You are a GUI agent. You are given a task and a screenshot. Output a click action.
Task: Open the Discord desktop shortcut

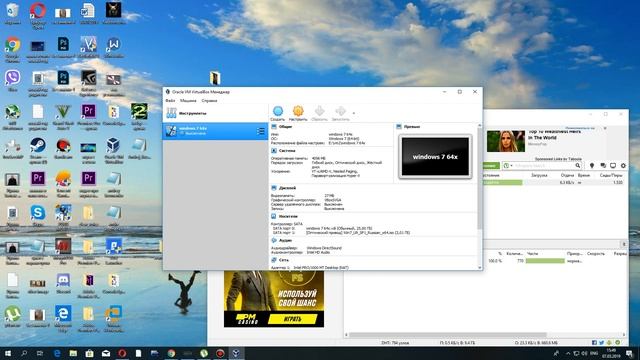coord(63,280)
